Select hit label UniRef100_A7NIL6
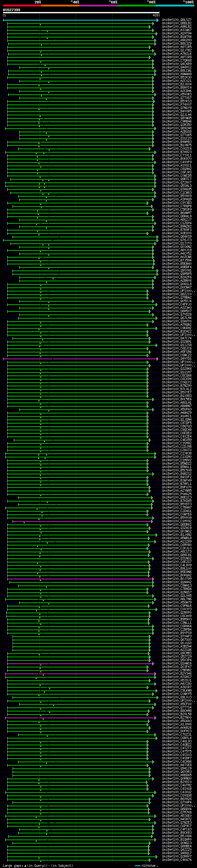 (177, 54)
